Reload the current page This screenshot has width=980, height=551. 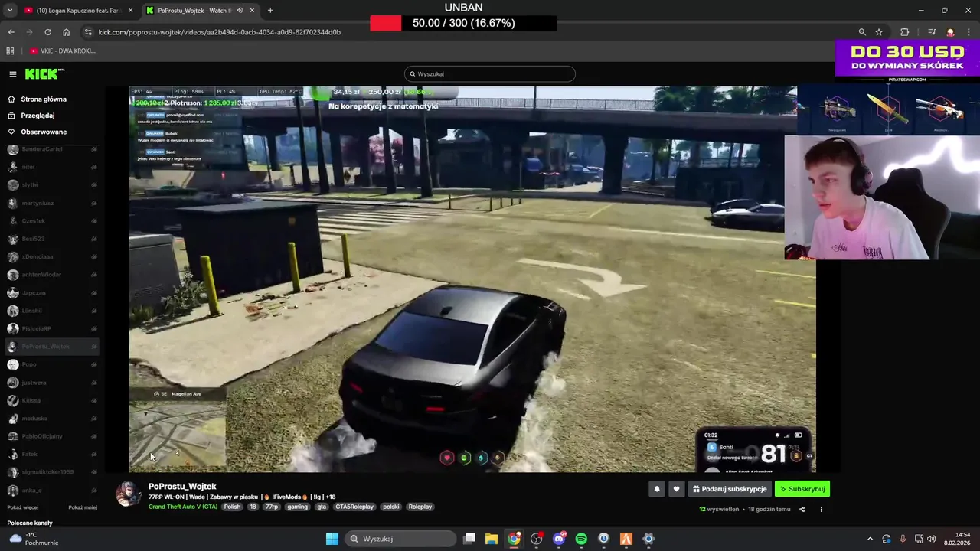pyautogui.click(x=47, y=32)
